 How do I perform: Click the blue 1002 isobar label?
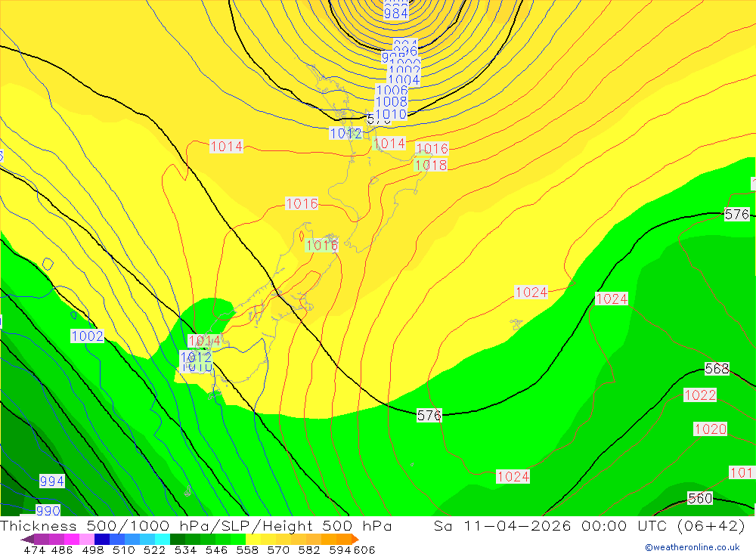(x=87, y=336)
